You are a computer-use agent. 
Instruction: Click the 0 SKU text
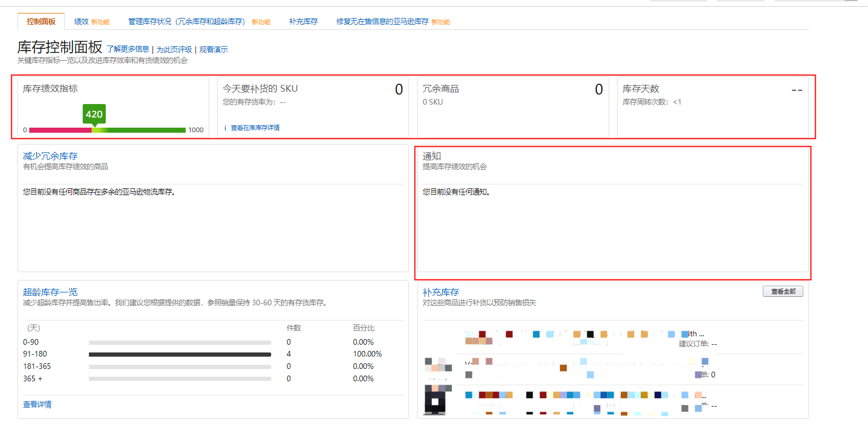tap(433, 102)
